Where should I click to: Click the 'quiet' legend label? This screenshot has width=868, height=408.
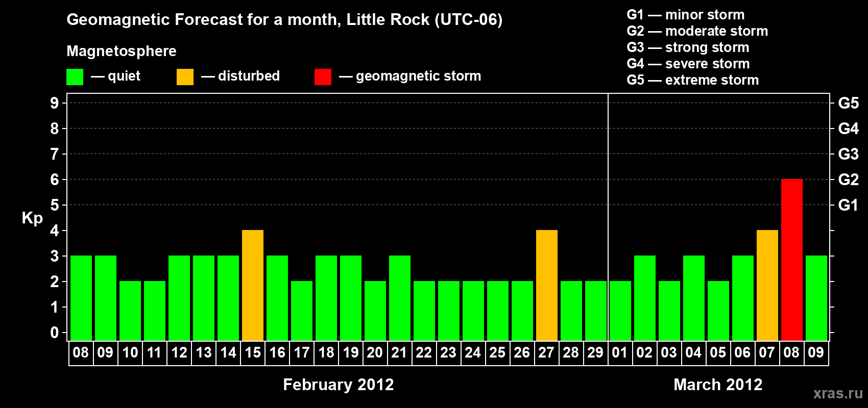pyautogui.click(x=124, y=76)
